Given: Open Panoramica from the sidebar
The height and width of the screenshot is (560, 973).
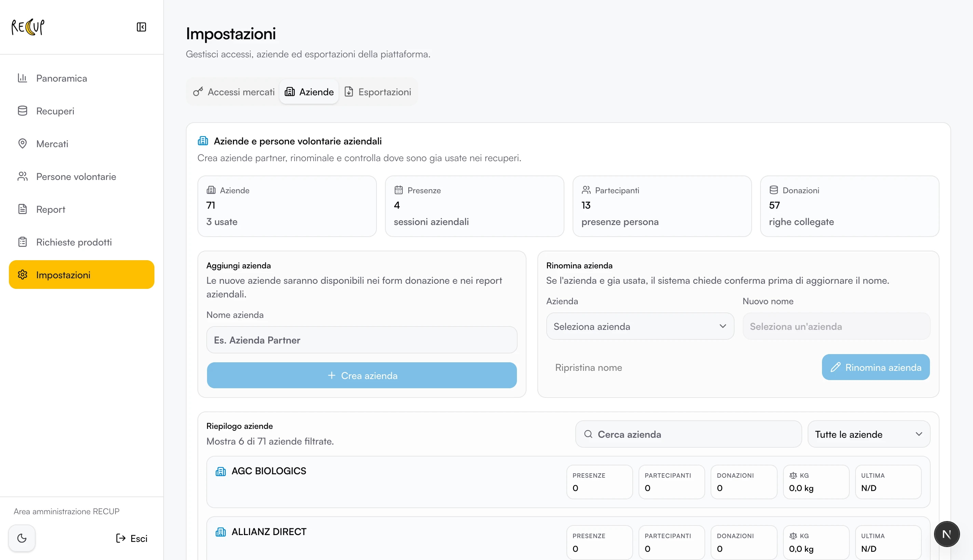Looking at the screenshot, I should (82, 78).
